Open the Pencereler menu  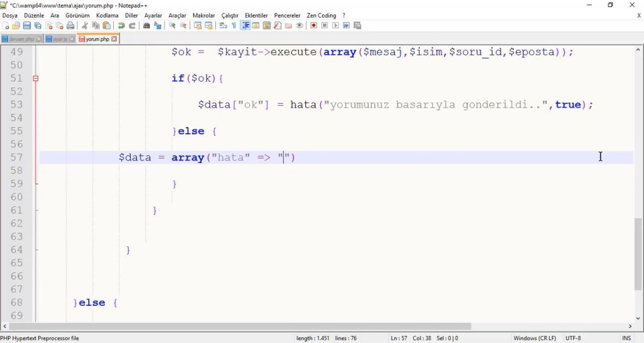[x=287, y=16]
